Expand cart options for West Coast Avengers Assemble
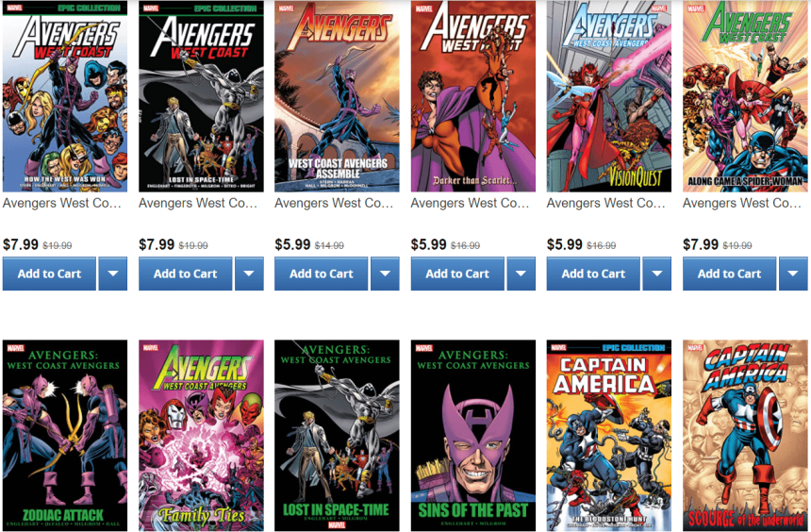 click(385, 274)
